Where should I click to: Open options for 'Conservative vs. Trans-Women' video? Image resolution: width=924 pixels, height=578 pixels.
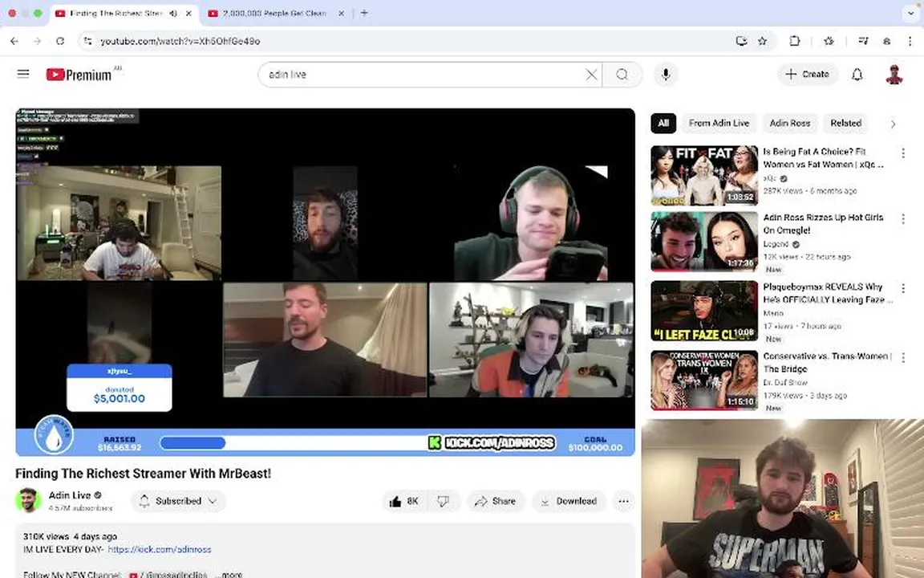(x=903, y=358)
